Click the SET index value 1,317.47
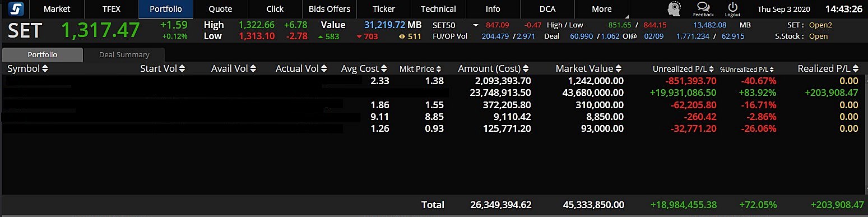868x217 pixels. click(x=100, y=30)
